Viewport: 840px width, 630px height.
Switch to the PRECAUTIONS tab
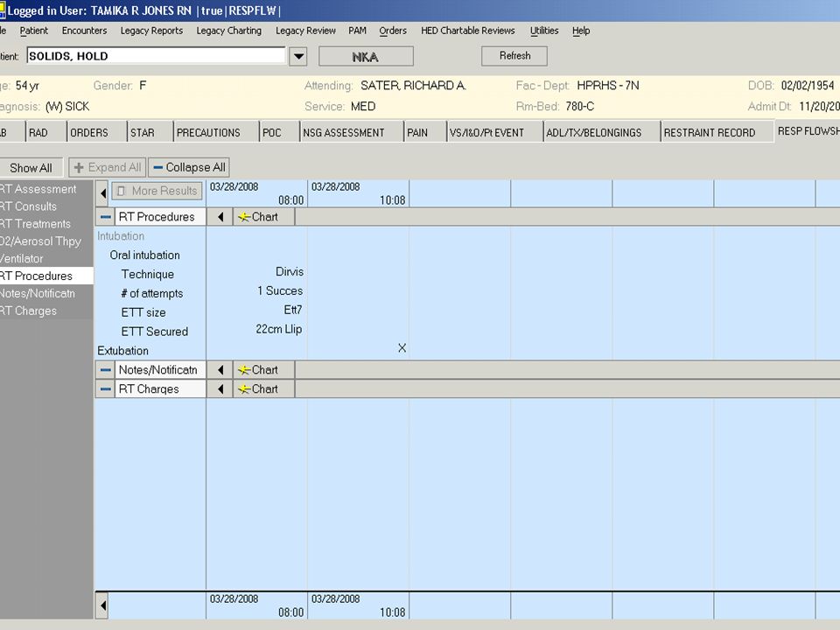(x=216, y=132)
